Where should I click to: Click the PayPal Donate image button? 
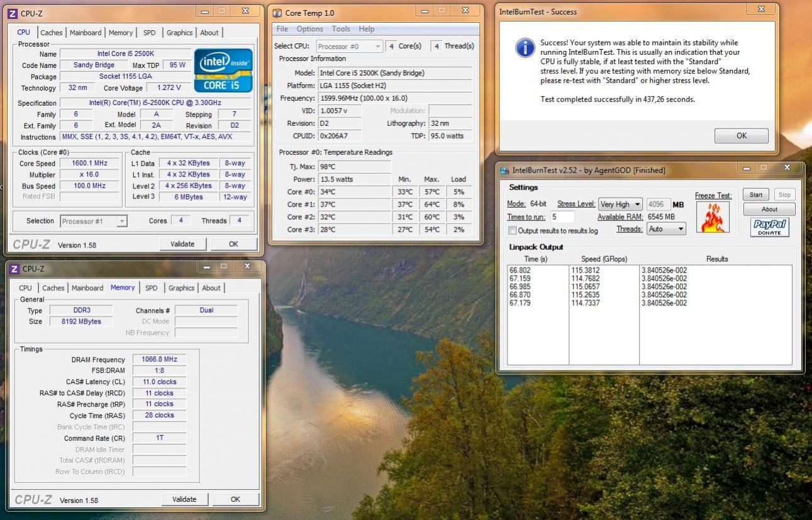click(x=769, y=227)
